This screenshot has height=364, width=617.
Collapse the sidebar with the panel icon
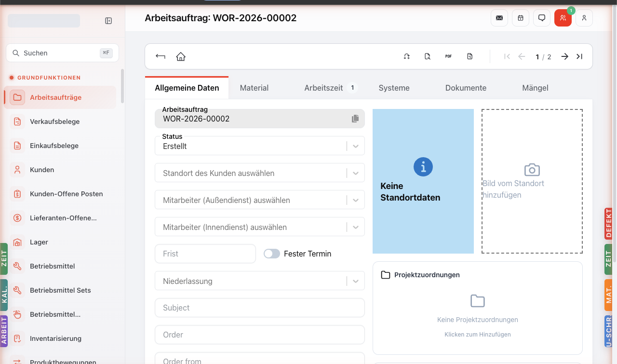click(108, 21)
